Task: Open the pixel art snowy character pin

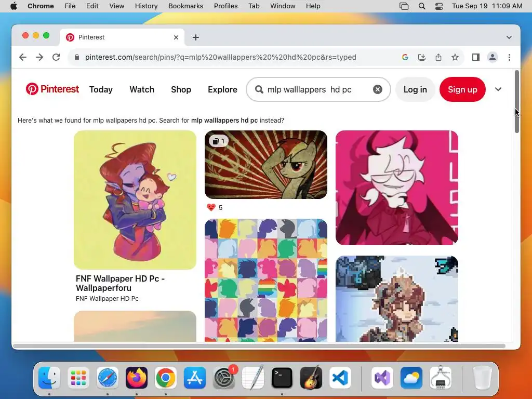Action: pos(396,299)
